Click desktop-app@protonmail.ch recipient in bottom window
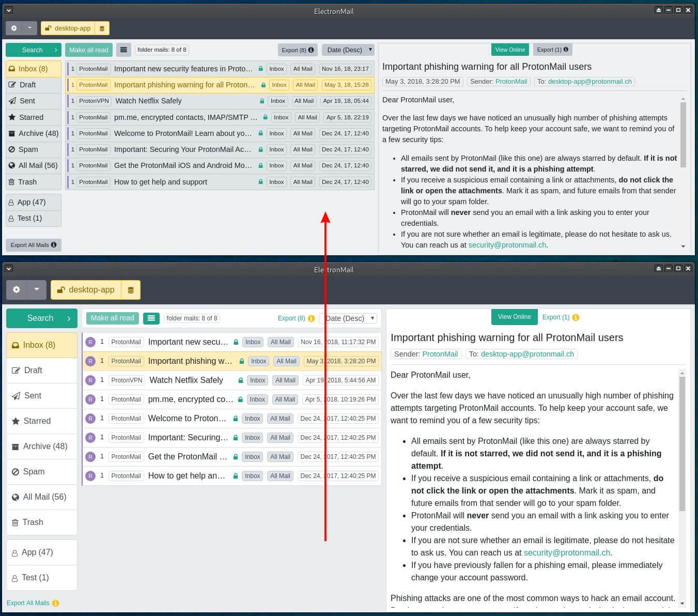This screenshot has height=616, width=698. pyautogui.click(x=527, y=354)
